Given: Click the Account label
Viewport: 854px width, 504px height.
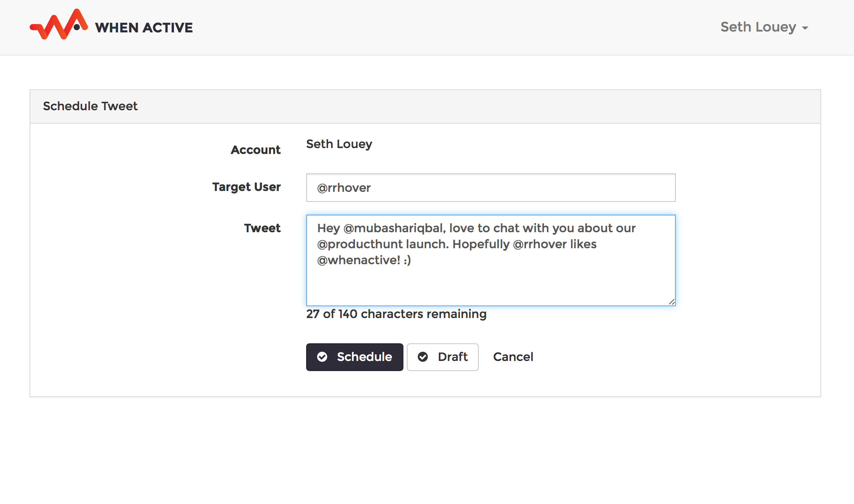Looking at the screenshot, I should pyautogui.click(x=255, y=150).
